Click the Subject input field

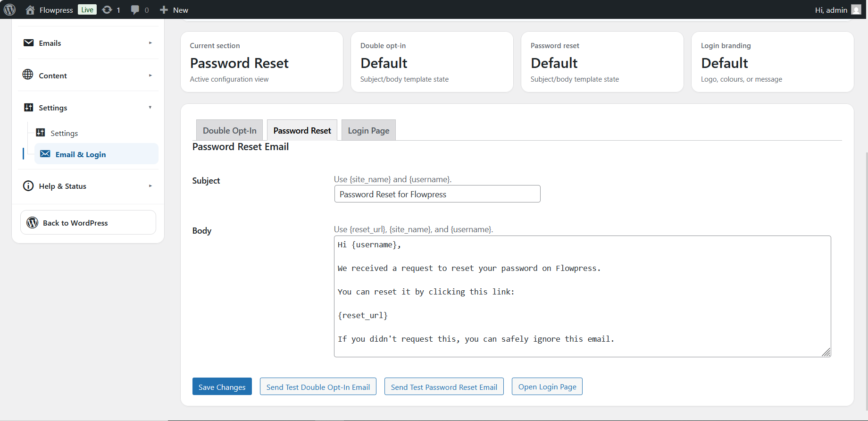coord(437,194)
